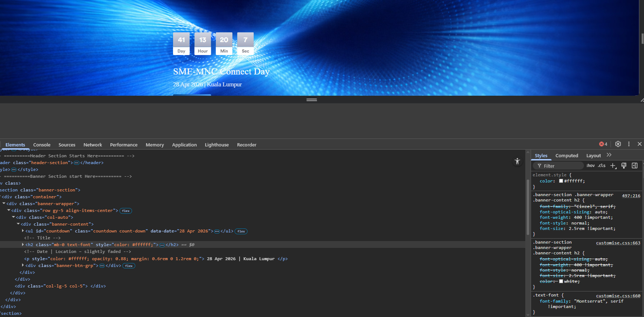Collapse the banner-content div node

point(18,224)
